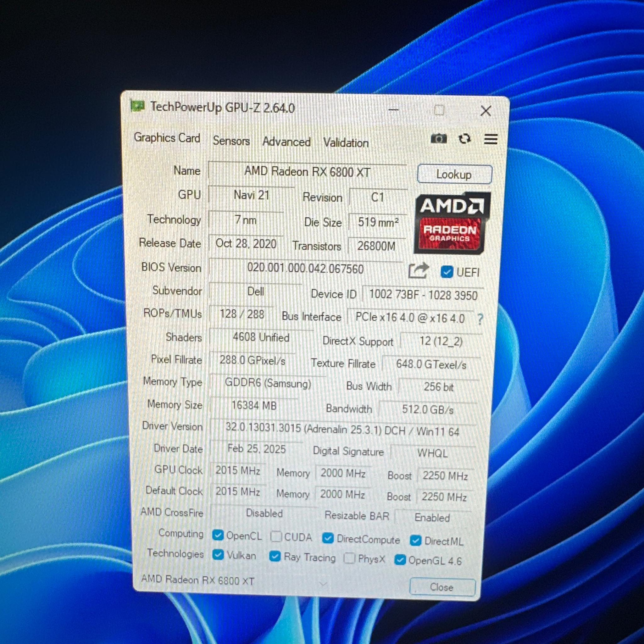Viewport: 644px width, 644px height.
Task: Switch to the Graphics Card tab
Action: 167,137
